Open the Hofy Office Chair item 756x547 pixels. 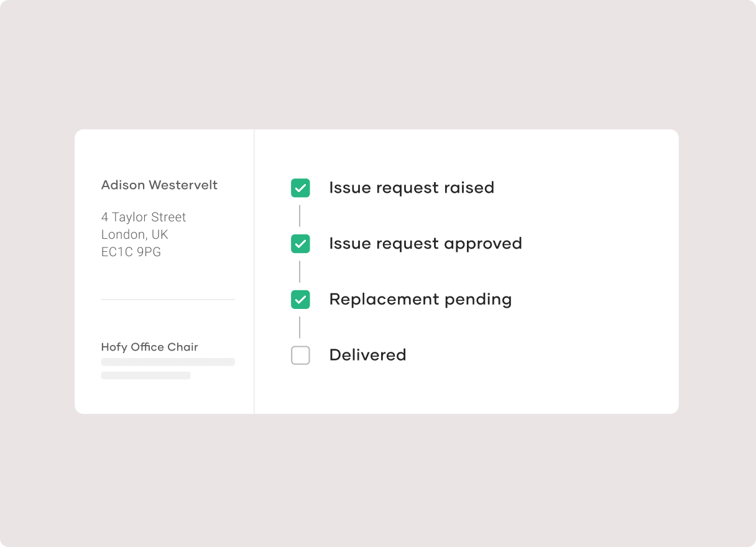click(x=150, y=347)
